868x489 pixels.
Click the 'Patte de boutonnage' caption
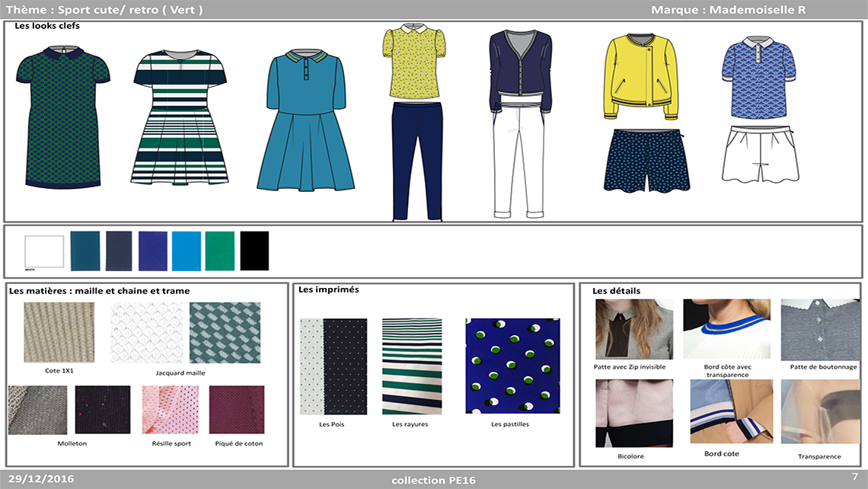tap(823, 366)
